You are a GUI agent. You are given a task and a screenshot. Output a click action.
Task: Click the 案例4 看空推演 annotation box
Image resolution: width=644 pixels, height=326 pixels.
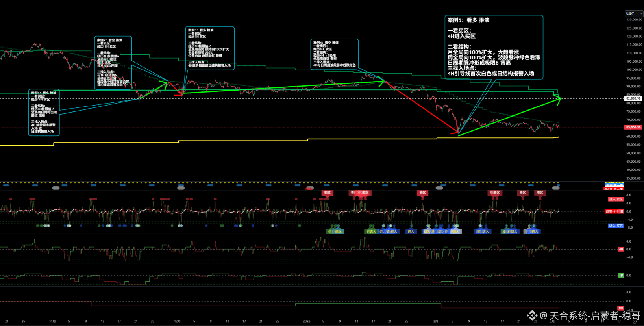point(334,54)
